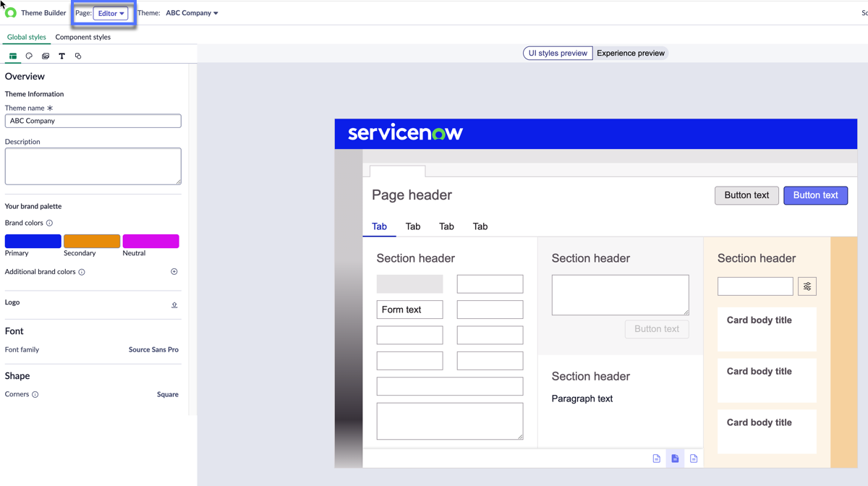The width and height of the screenshot is (868, 486).
Task: Upload a logo with the upload icon
Action: pos(174,305)
